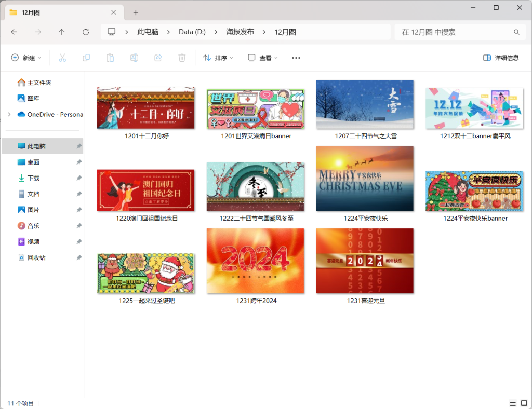Navigate to 海报发布 in the address bar
Viewport: 532px width, 409px height.
tap(240, 32)
